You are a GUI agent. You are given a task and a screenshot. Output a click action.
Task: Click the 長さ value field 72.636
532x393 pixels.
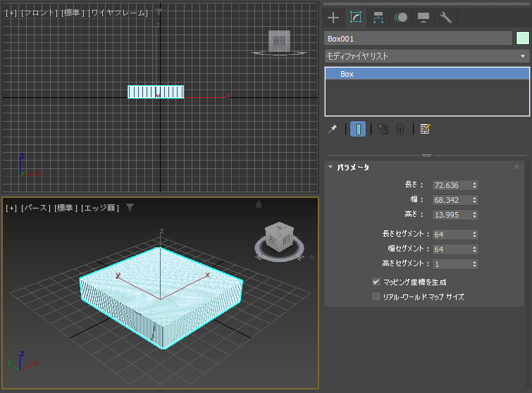(x=451, y=185)
